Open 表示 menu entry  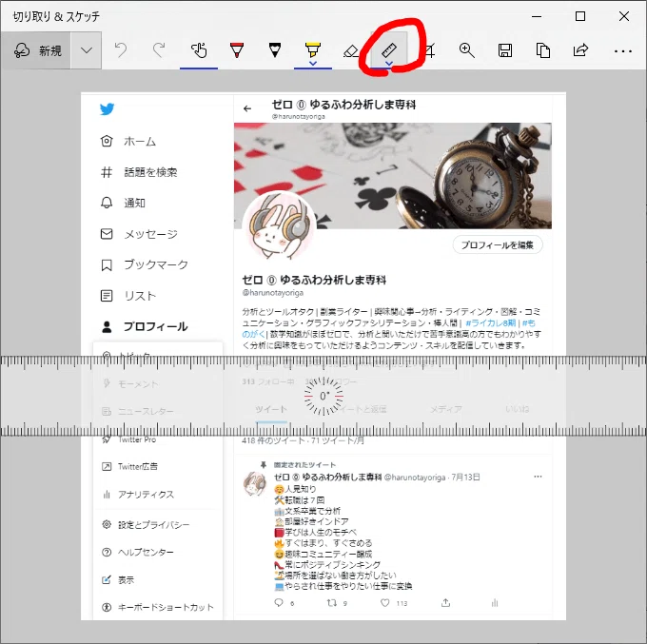click(x=118, y=579)
